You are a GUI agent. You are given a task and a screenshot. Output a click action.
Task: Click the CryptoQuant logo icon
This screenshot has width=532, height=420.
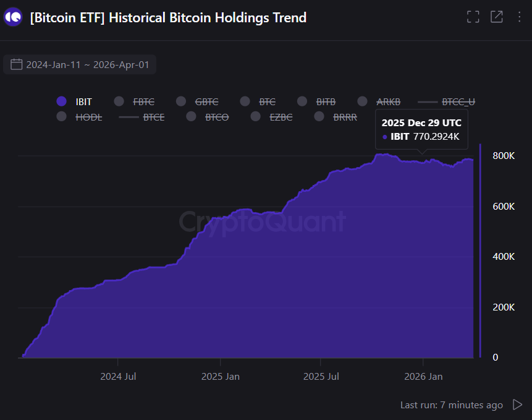(x=13, y=17)
